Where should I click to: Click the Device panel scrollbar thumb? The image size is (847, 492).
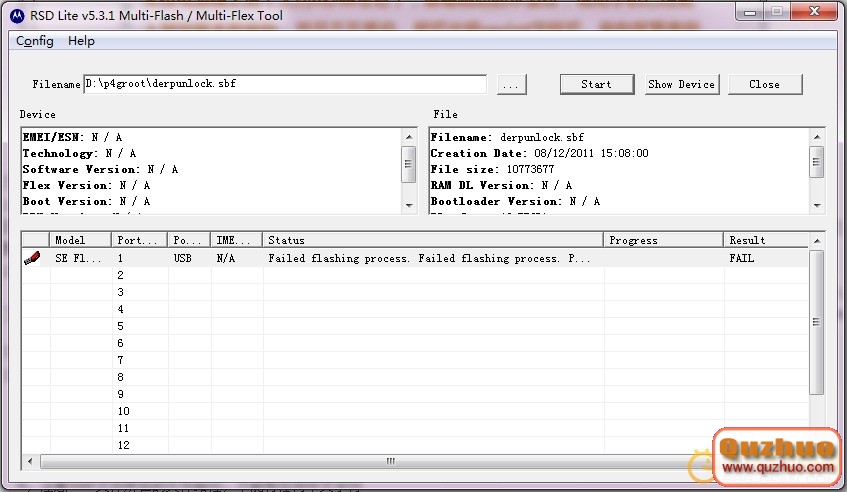click(x=409, y=164)
